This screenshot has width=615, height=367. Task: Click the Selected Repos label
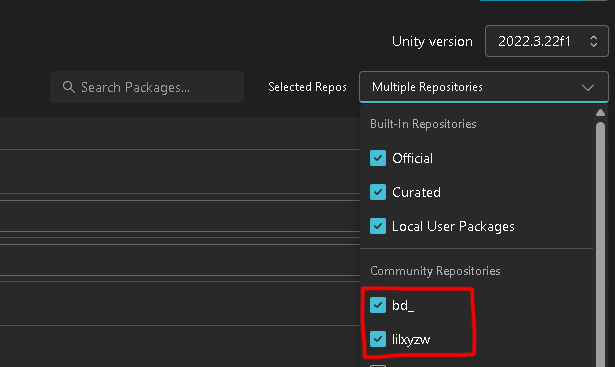click(307, 87)
